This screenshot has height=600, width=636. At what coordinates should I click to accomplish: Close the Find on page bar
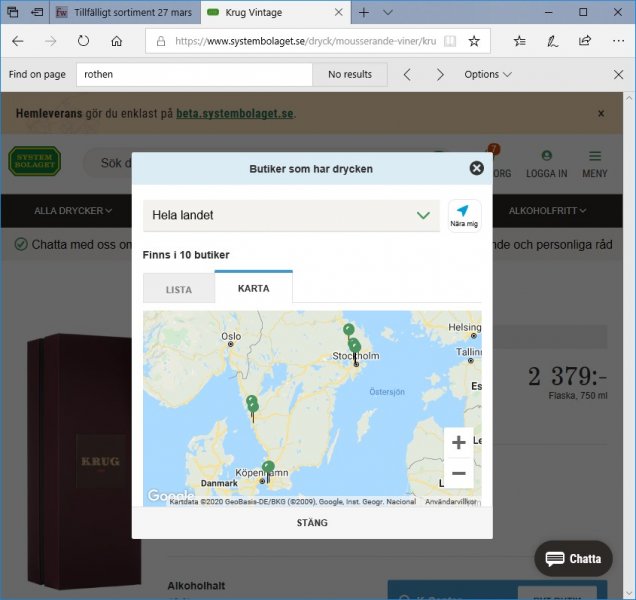pyautogui.click(x=618, y=75)
